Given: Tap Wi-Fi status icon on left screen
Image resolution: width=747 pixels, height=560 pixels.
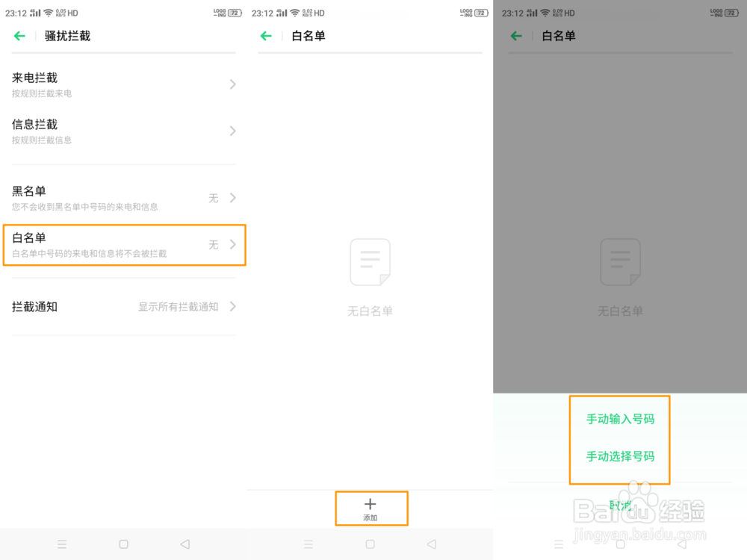Looking at the screenshot, I should click(x=48, y=13).
